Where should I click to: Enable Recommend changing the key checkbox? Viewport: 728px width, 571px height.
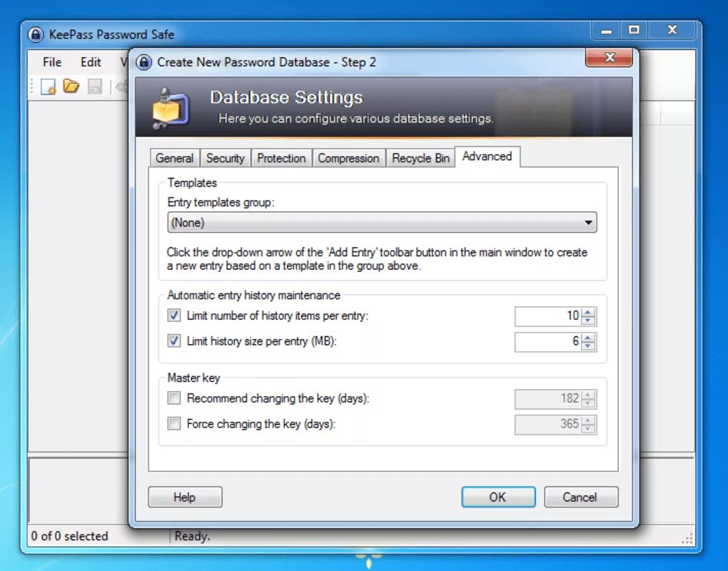tap(174, 398)
